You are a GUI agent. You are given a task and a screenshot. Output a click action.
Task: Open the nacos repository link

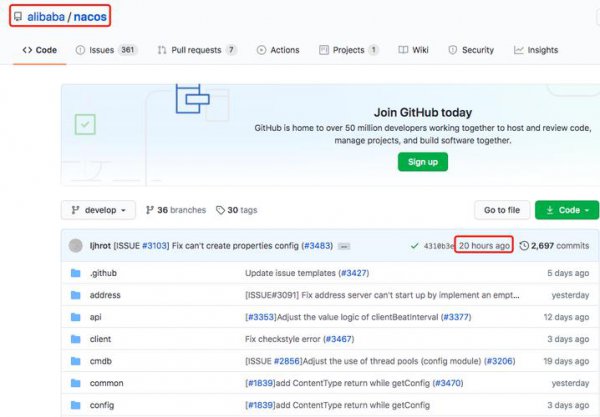tap(90, 17)
